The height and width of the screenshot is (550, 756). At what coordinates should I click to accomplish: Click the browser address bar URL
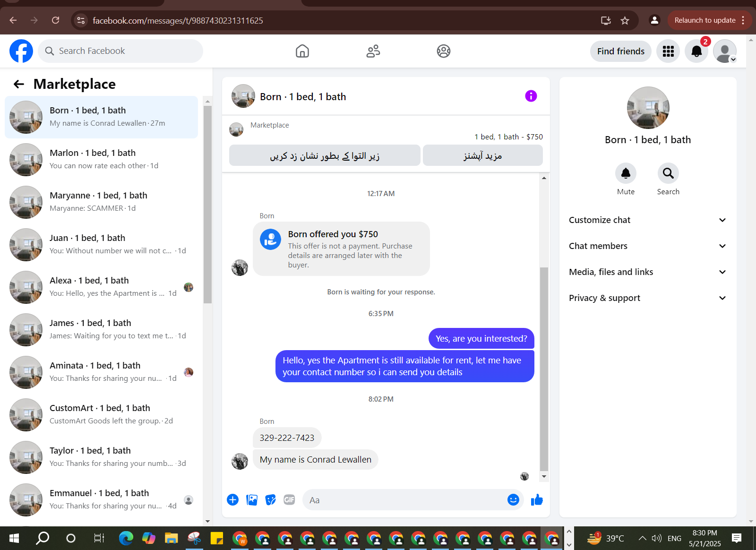point(178,20)
